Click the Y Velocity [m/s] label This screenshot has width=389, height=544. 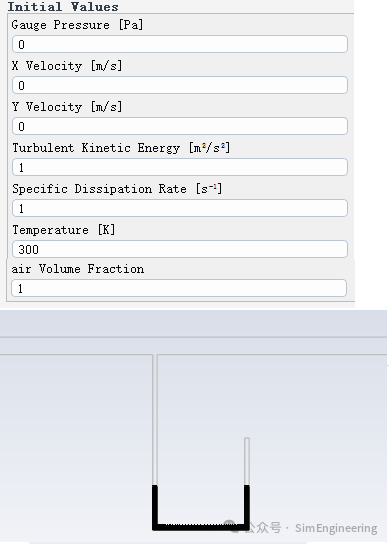pyautogui.click(x=67, y=107)
